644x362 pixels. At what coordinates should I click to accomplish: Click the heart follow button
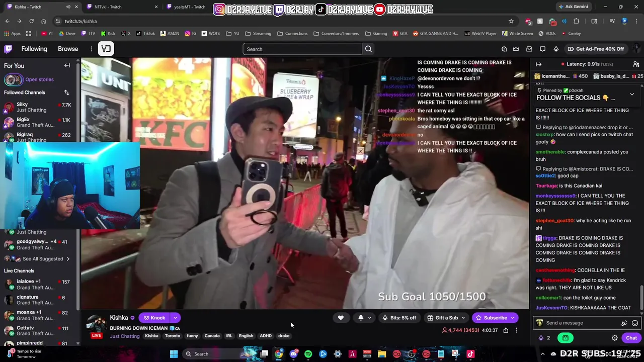[x=341, y=318]
